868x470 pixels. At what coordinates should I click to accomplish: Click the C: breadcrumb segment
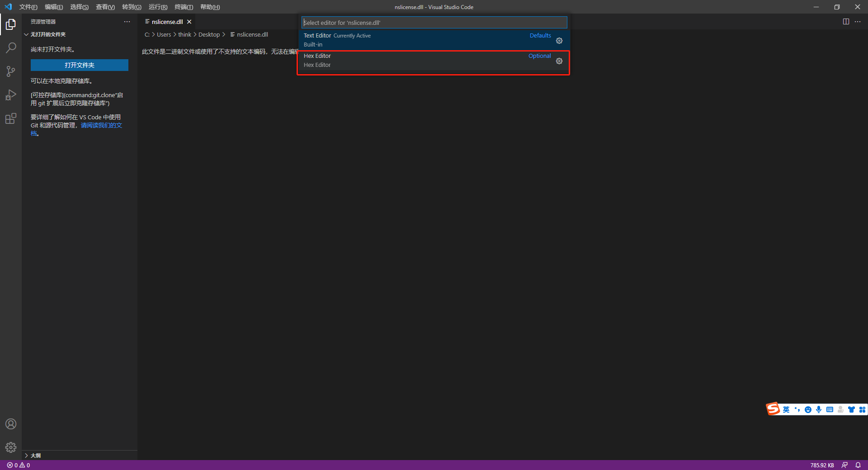point(147,35)
